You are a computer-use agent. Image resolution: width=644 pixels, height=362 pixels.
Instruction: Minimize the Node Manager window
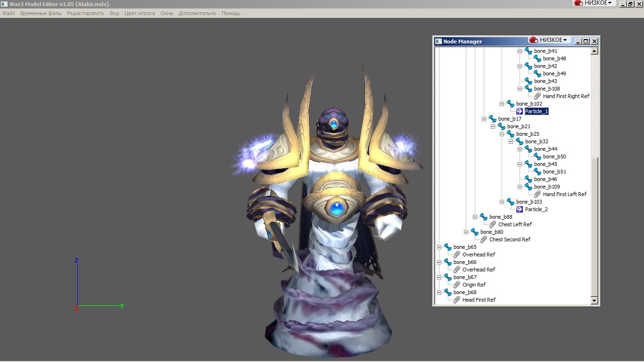point(579,41)
